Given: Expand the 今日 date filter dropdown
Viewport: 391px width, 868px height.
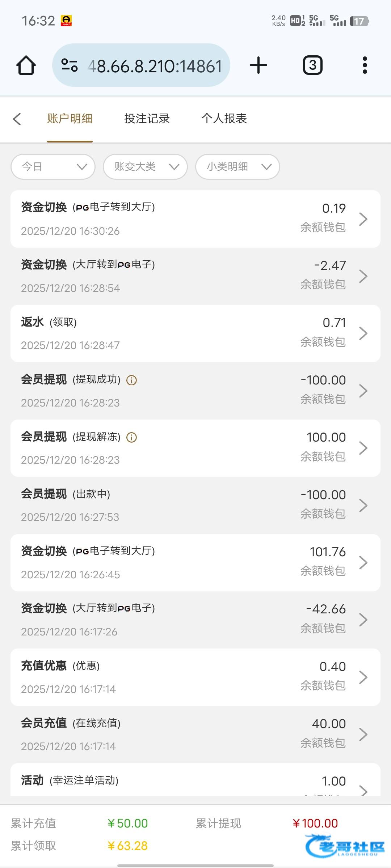Looking at the screenshot, I should pos(53,167).
